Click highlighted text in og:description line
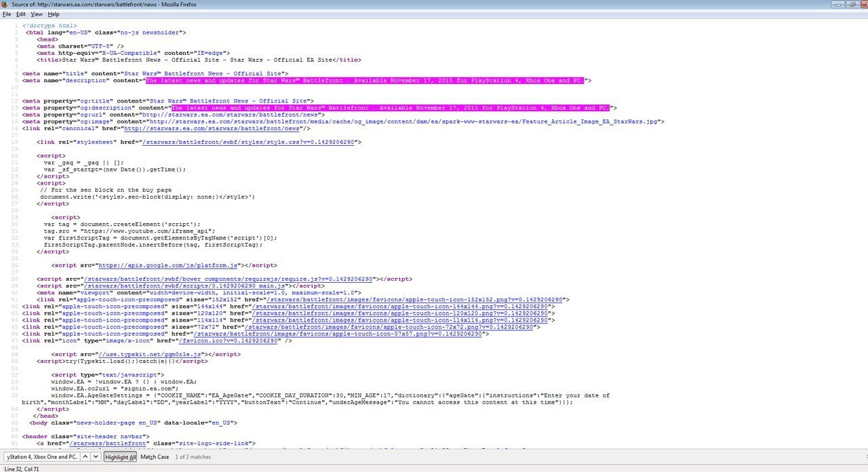The width and height of the screenshot is (868, 472). [x=391, y=108]
